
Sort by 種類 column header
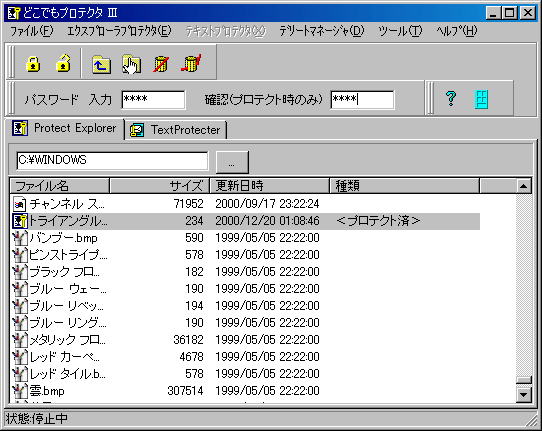click(x=405, y=186)
